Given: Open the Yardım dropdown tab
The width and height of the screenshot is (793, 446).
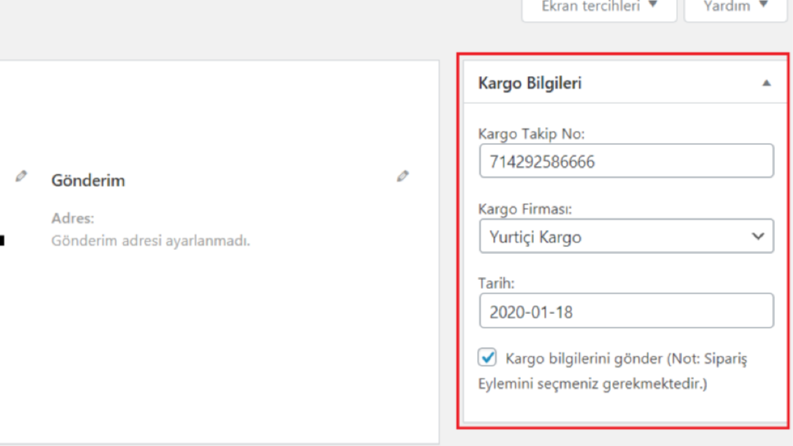Looking at the screenshot, I should click(x=736, y=8).
